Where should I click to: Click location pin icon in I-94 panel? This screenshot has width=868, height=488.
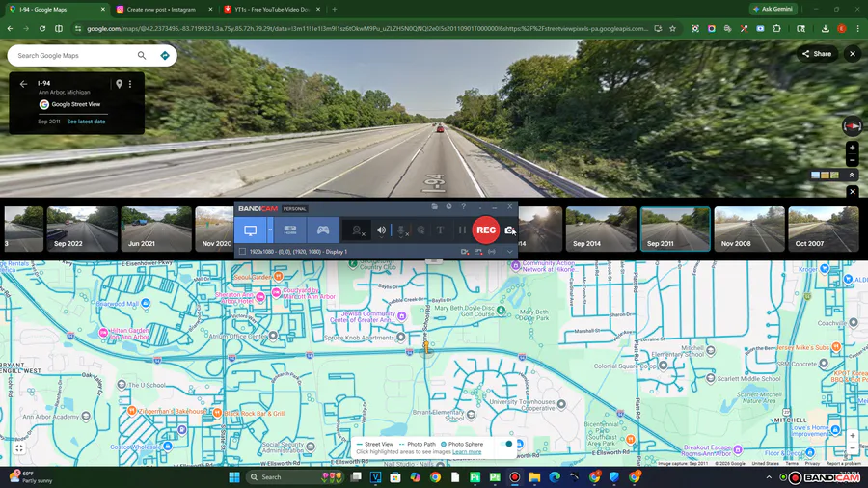119,84
